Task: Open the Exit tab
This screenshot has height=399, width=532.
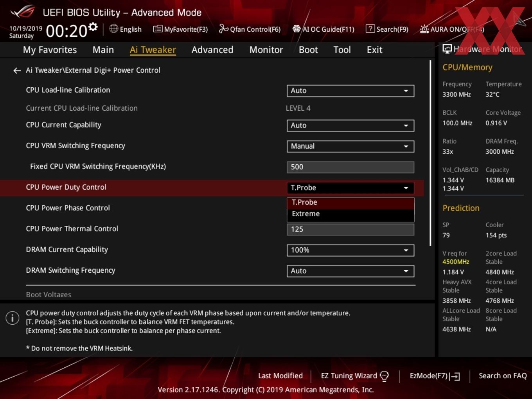Action: pos(374,50)
